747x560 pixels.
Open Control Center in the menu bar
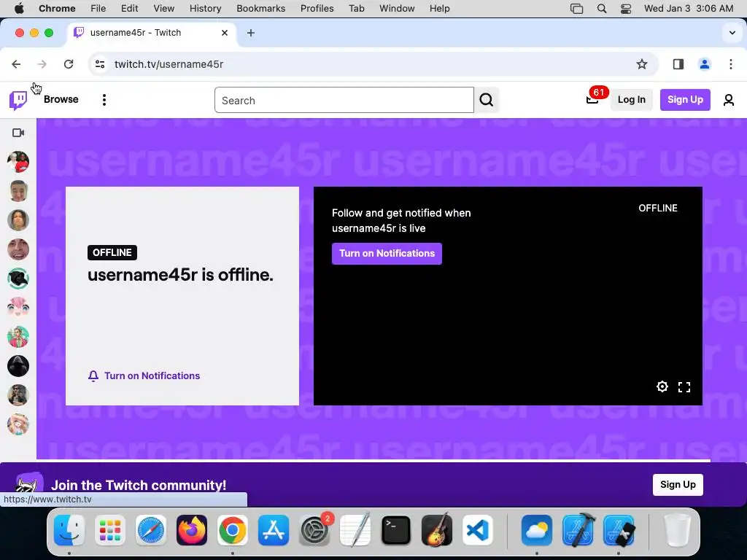(x=626, y=9)
